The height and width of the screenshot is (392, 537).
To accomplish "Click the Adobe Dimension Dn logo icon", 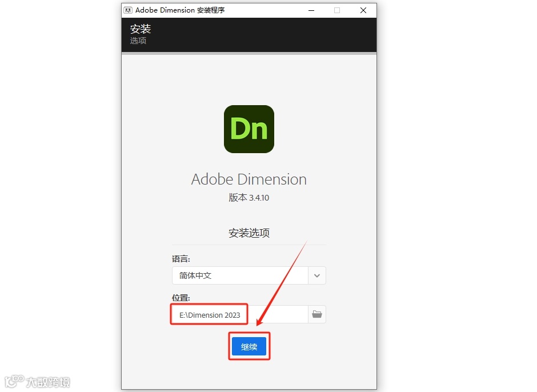I will (249, 129).
